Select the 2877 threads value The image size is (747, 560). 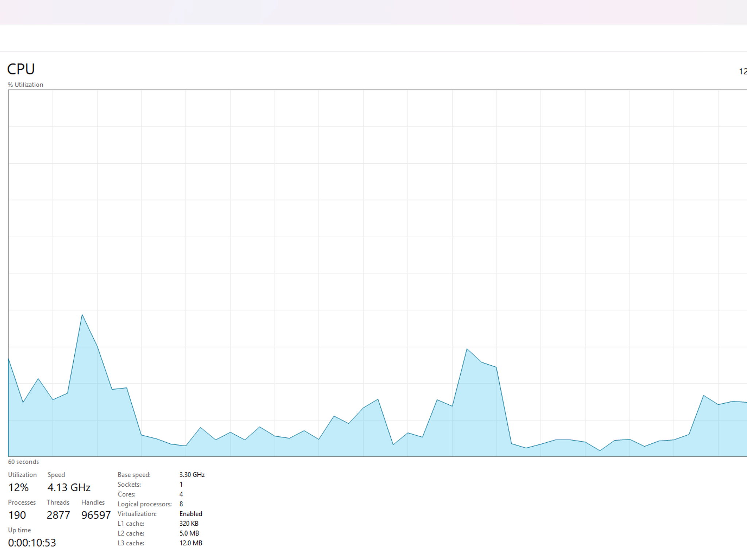point(58,515)
